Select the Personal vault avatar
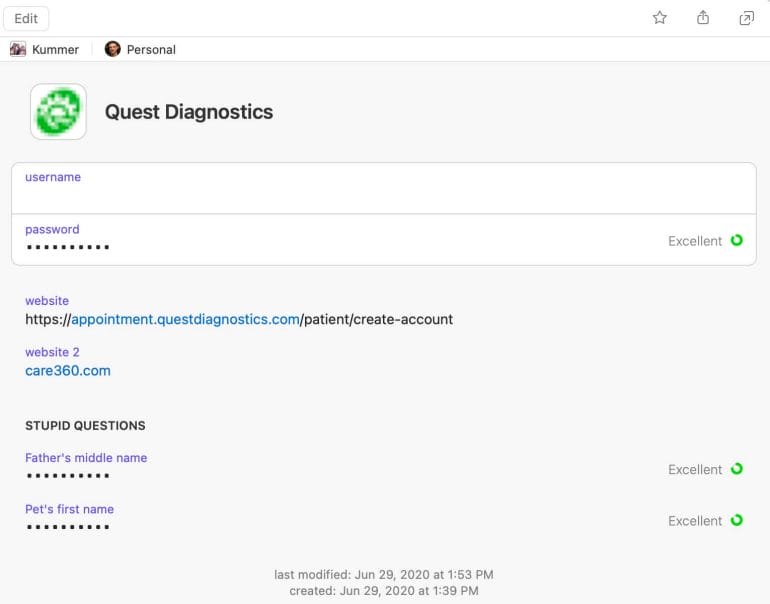This screenshot has height=604, width=770. 112,49
